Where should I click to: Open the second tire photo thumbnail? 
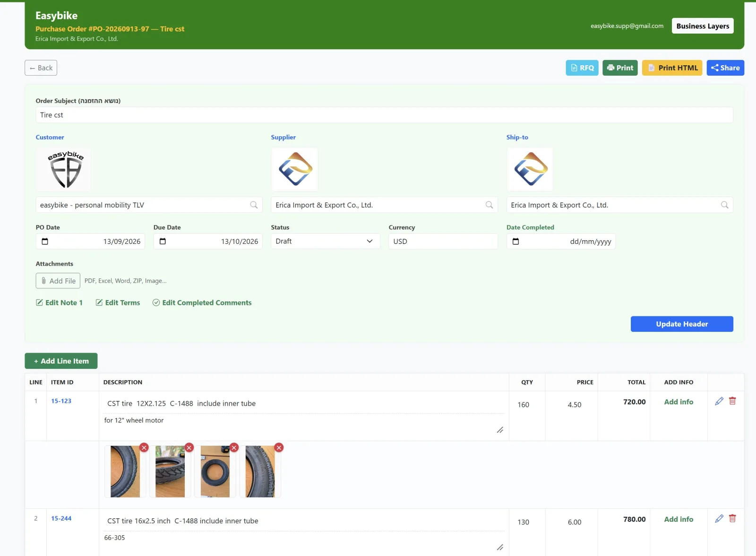(170, 471)
